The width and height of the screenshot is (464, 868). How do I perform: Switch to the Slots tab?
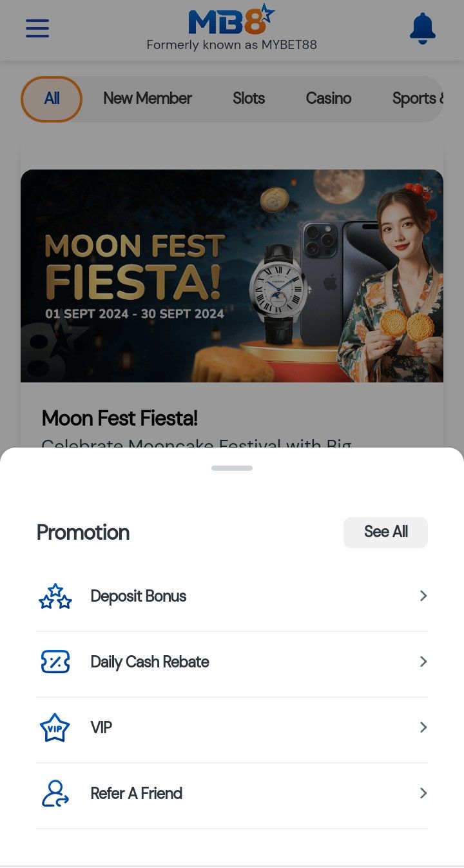[249, 99]
